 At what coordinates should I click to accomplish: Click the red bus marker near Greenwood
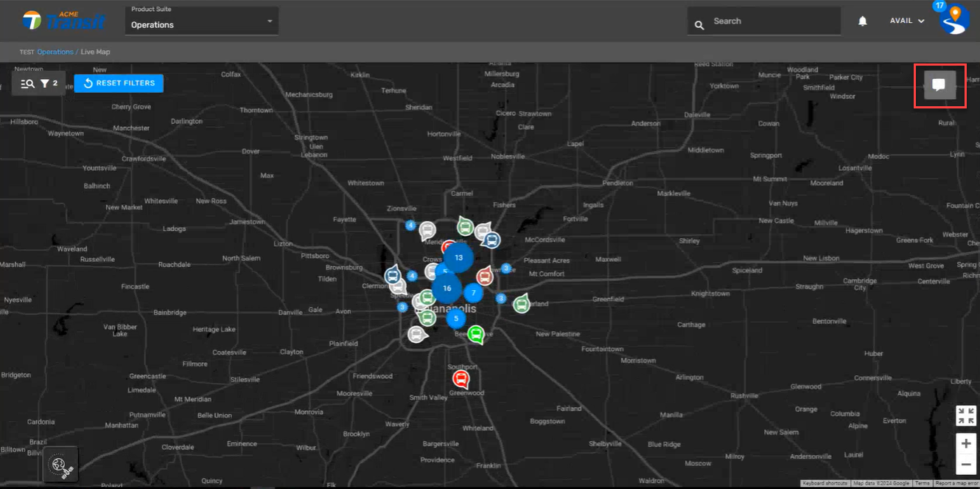461,379
